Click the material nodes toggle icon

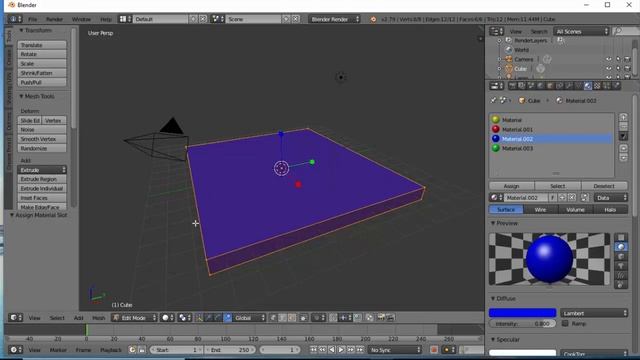(585, 198)
